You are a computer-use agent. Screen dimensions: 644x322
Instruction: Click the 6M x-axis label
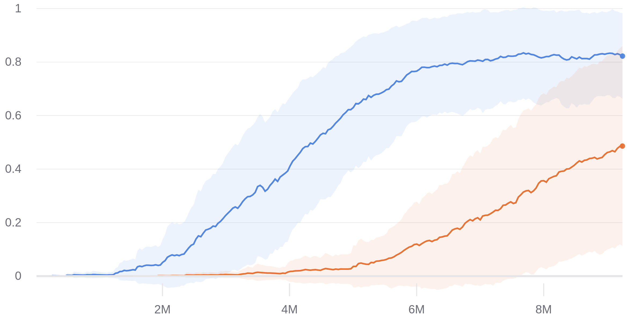416,310
